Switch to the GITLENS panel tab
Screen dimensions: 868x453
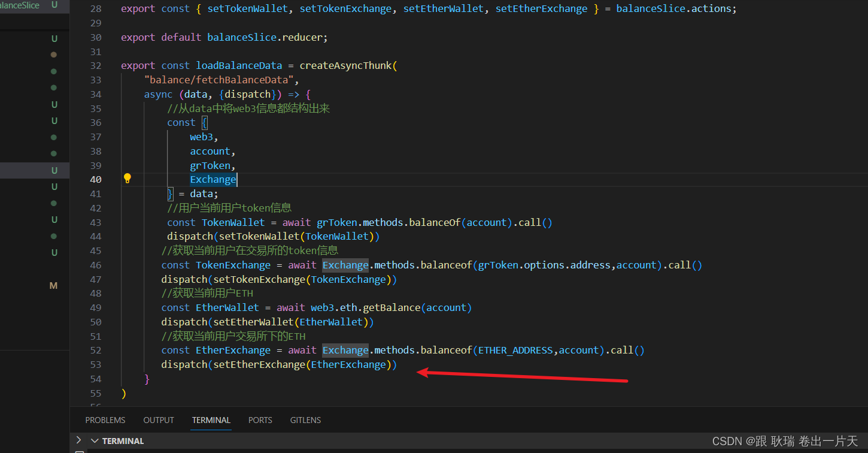[x=306, y=420]
